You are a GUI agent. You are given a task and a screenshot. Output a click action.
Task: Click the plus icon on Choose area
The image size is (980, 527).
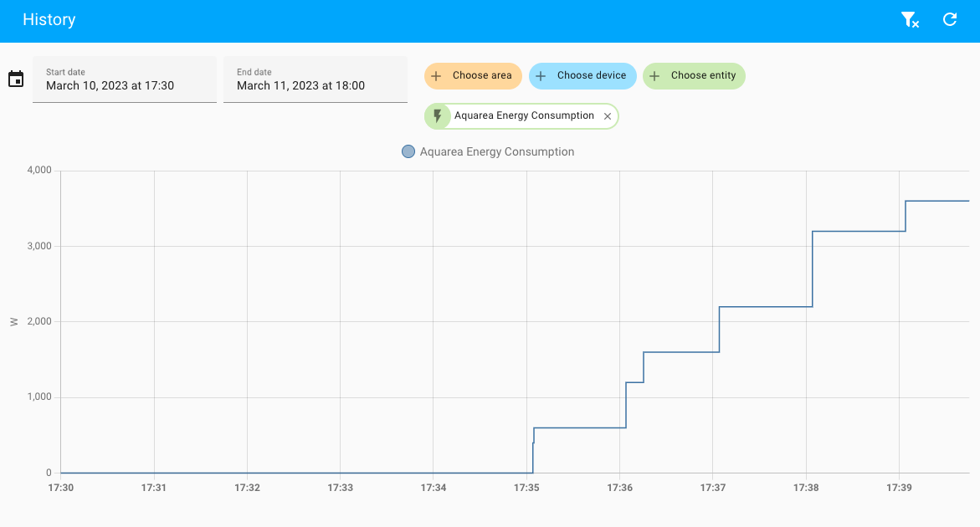pyautogui.click(x=436, y=76)
